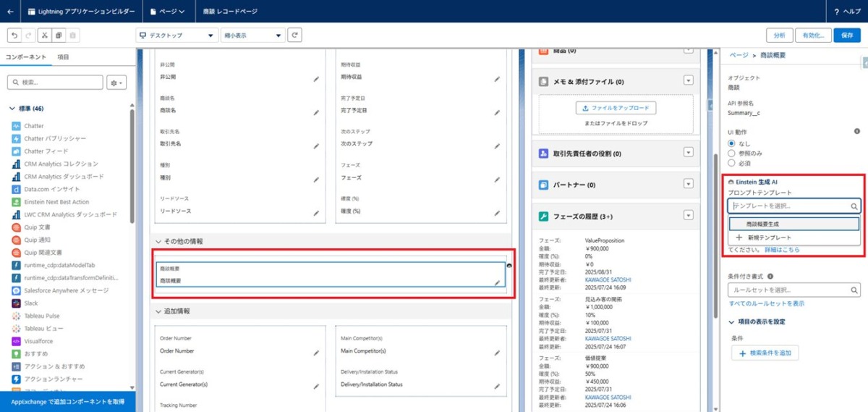This screenshot has height=412, width=868.
Task: Select the 商談概要 field on canvas
Action: (x=331, y=274)
